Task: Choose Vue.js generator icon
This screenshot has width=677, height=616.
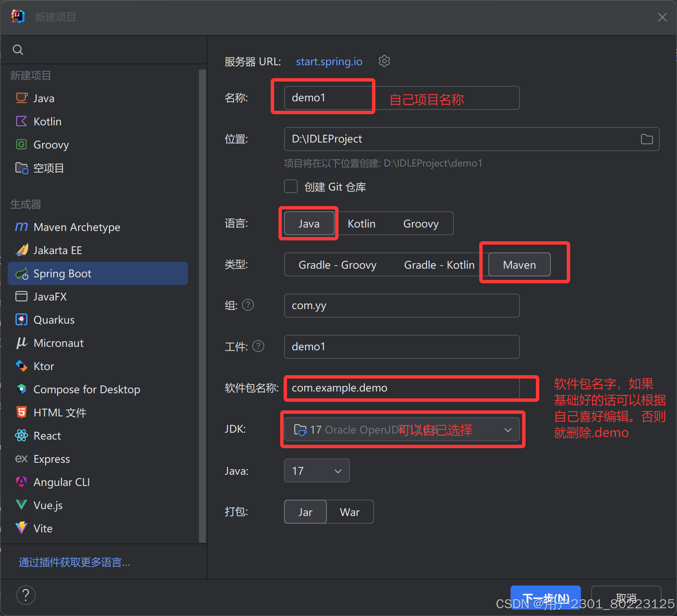Action: tap(21, 505)
